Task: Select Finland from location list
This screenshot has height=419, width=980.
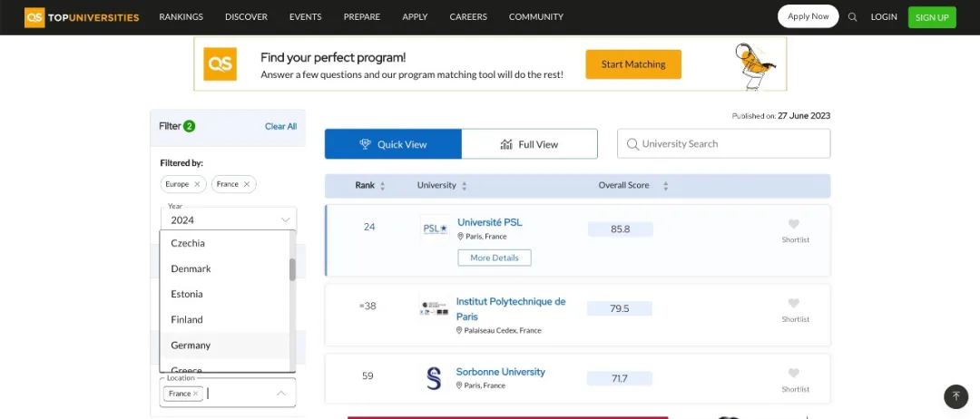Action: pos(224,320)
